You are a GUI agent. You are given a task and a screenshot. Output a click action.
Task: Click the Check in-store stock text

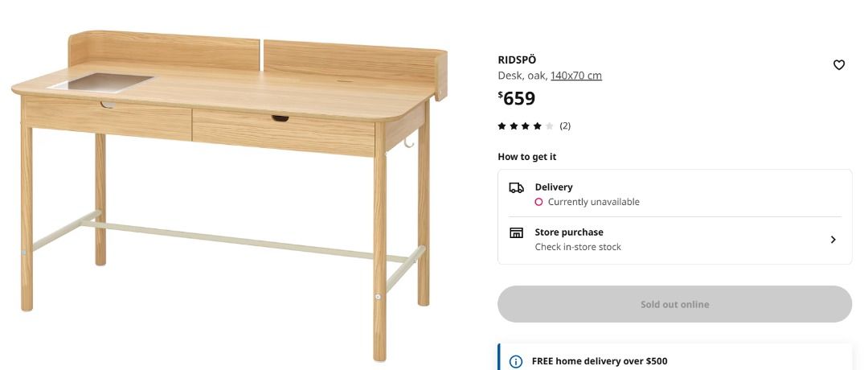(x=577, y=247)
